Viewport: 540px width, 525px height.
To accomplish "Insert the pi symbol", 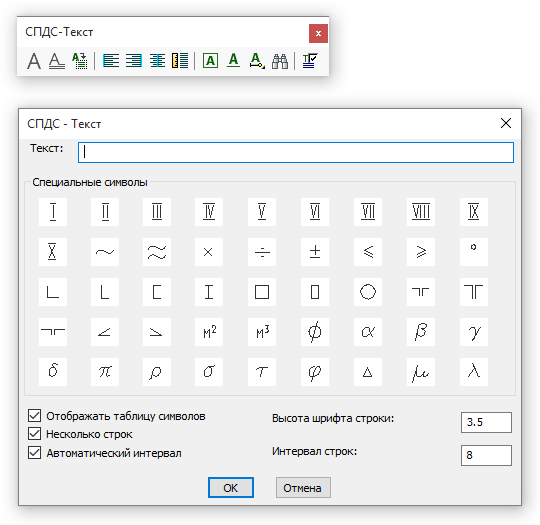I will point(105,372).
